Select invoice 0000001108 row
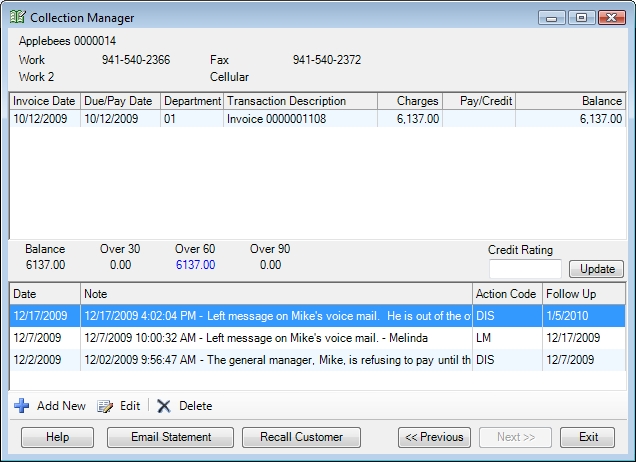 click(x=300, y=118)
